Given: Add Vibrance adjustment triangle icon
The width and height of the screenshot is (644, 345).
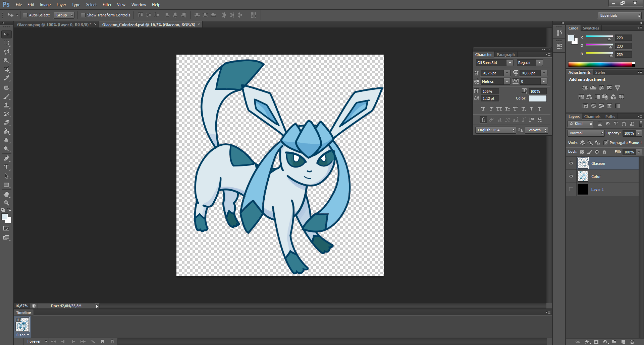Looking at the screenshot, I should point(618,88).
